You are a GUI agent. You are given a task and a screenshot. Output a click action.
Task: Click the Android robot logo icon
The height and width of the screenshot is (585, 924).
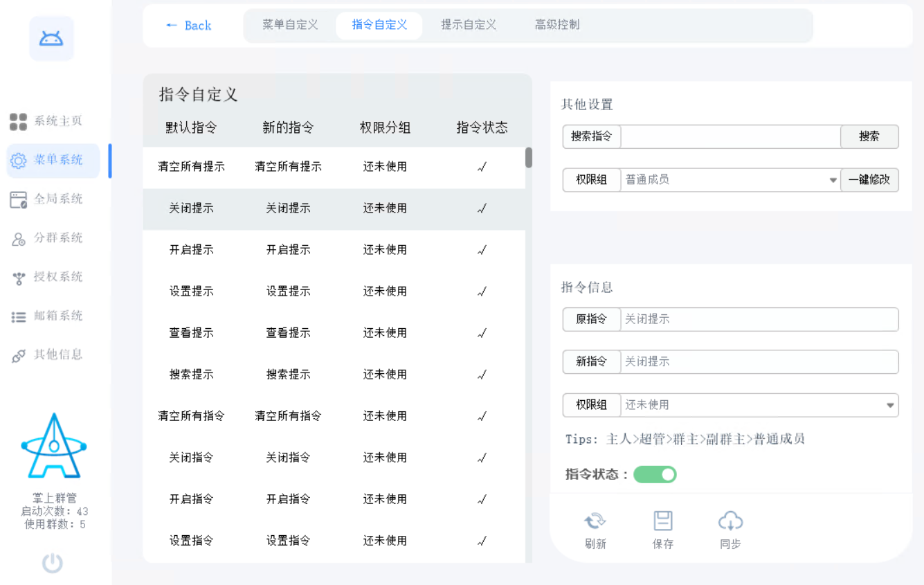click(x=51, y=39)
